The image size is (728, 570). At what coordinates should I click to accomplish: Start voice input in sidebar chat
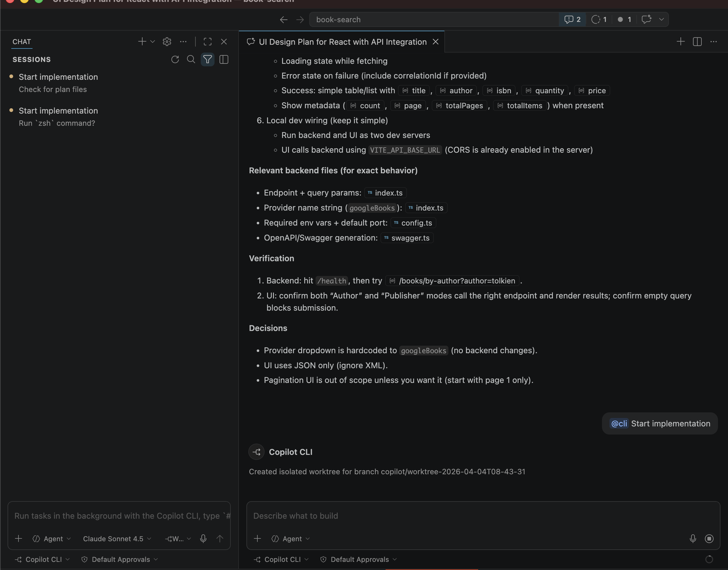coord(203,539)
